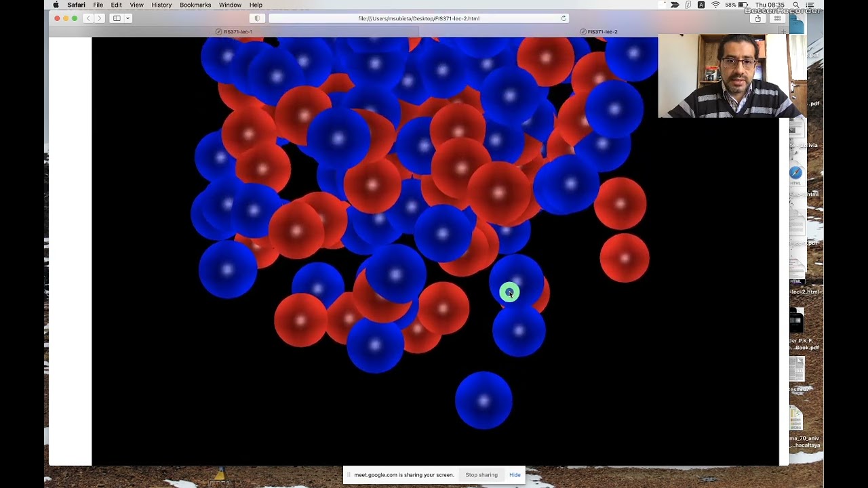Open the Edit menu

point(117,5)
